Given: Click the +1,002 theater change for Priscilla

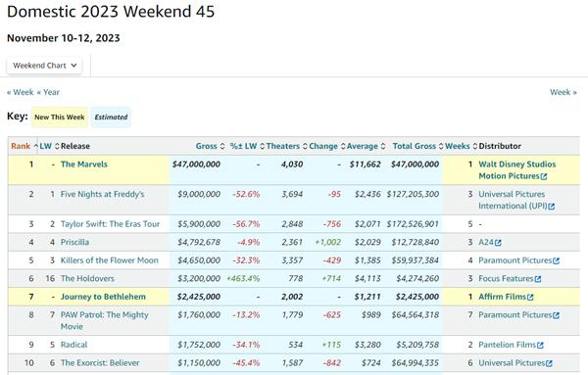Looking at the screenshot, I should click(x=327, y=242).
